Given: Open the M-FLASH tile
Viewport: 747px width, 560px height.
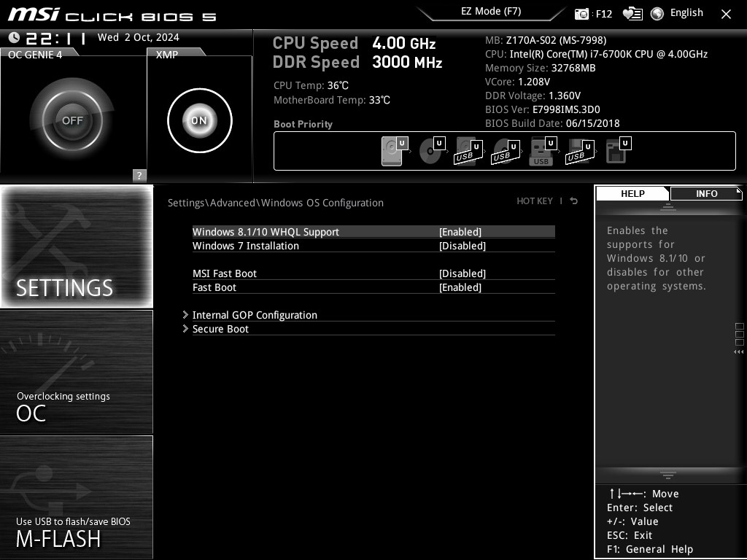Looking at the screenshot, I should [77, 497].
